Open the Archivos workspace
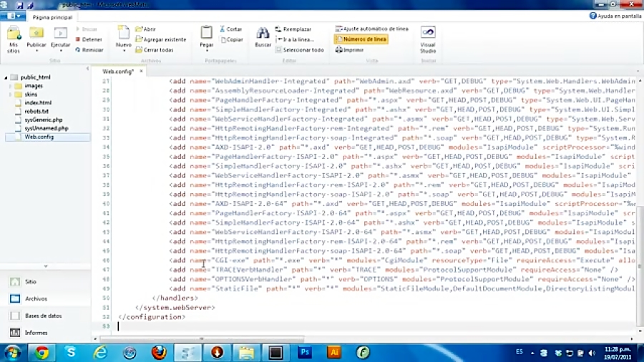The height and width of the screenshot is (362, 644). click(x=45, y=299)
